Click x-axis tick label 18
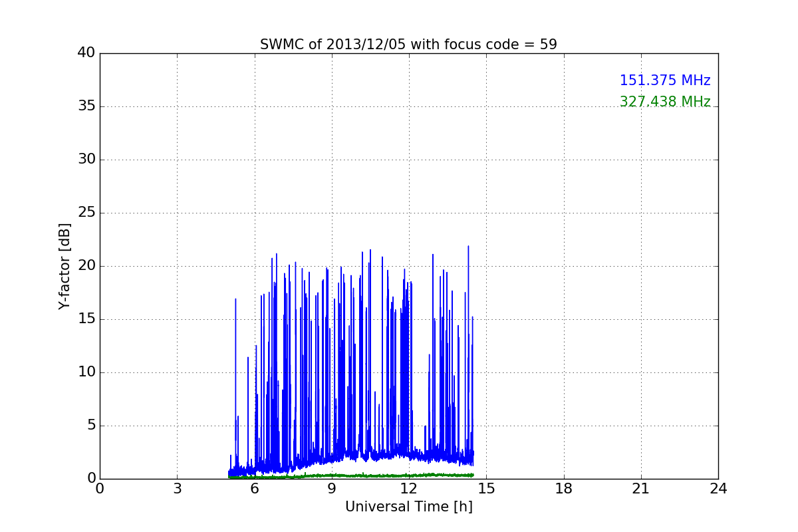The width and height of the screenshot is (798, 532). click(564, 489)
